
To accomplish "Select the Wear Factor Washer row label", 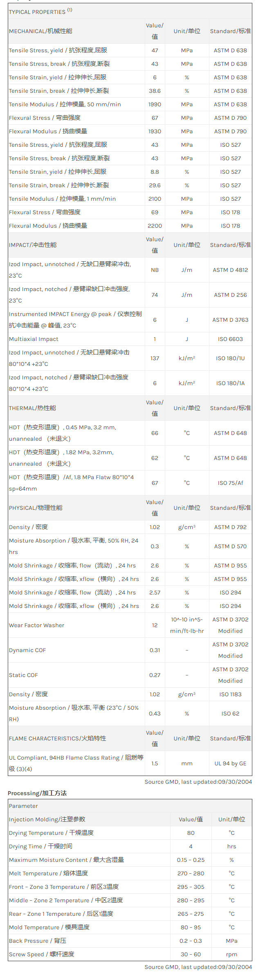I will (x=36, y=625).
